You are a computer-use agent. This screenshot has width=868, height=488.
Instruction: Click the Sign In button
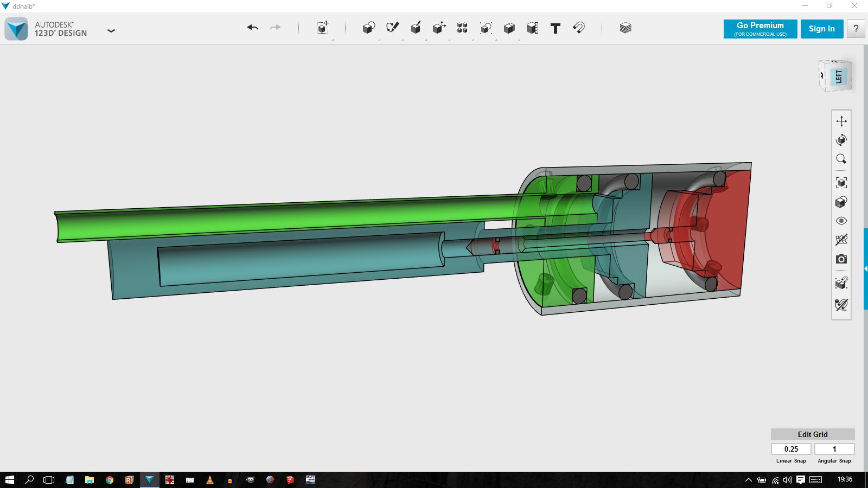[821, 29]
